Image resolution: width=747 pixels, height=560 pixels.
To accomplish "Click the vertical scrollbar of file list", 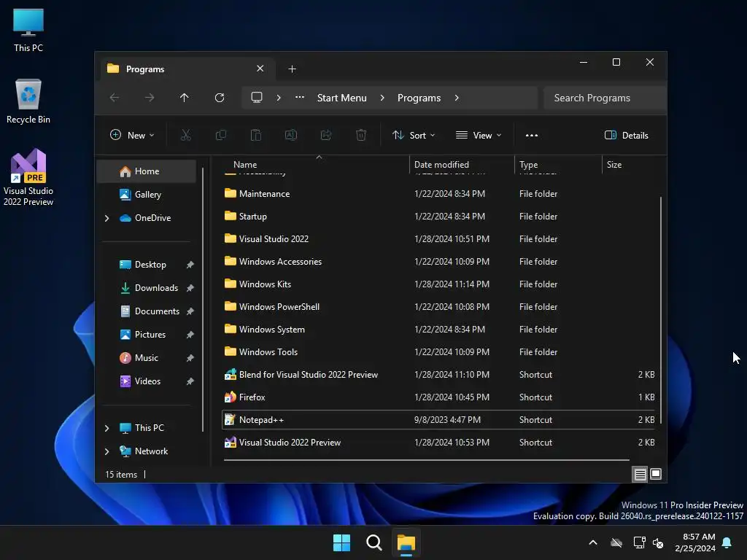I will (661, 309).
